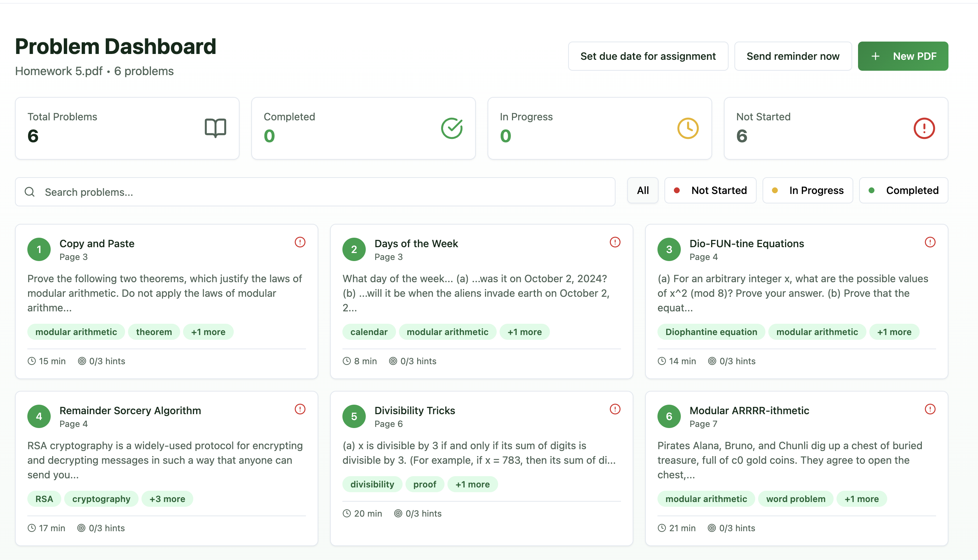978x560 pixels.
Task: Expand +3 more tags on Remainder Sorcery
Action: click(x=167, y=499)
